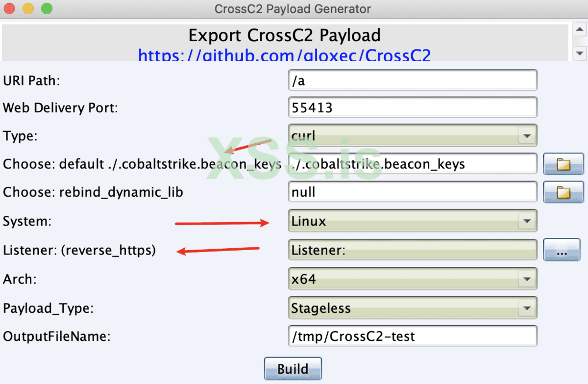Maximize the window with green button
Screen dimensions: 588x384
click(46, 8)
